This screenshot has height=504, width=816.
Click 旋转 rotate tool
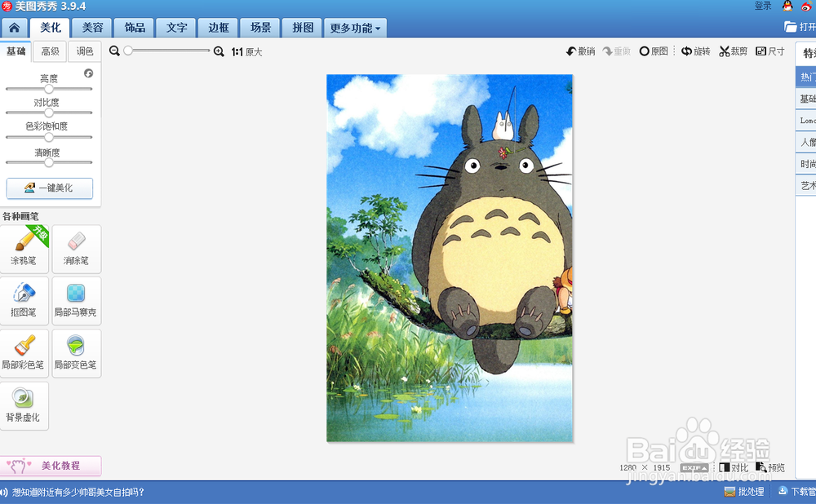696,51
